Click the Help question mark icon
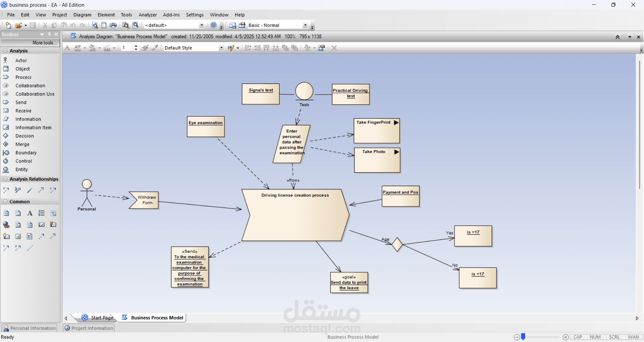Image resolution: width=644 pixels, height=342 pixels. point(214,25)
